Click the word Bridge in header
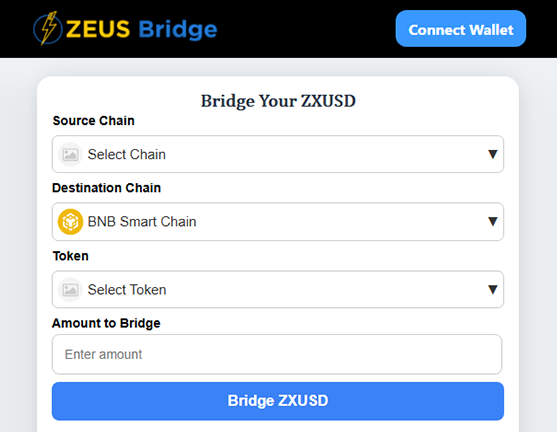 pyautogui.click(x=178, y=29)
